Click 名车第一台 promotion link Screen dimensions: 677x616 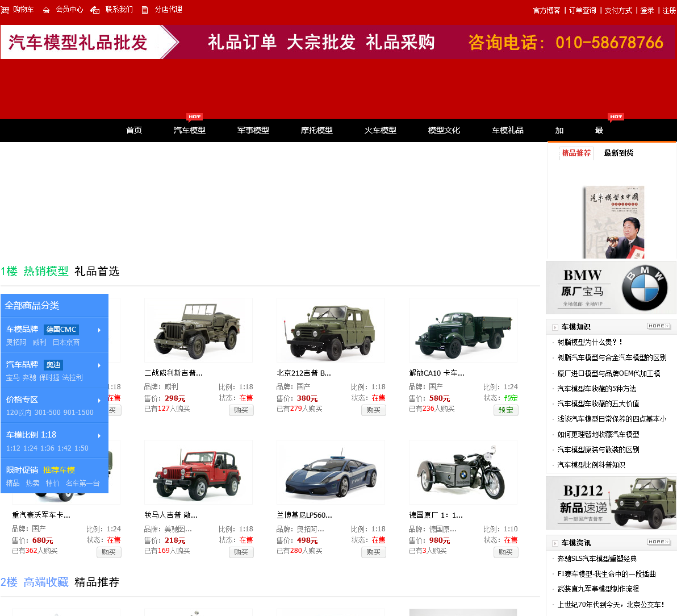[83, 484]
